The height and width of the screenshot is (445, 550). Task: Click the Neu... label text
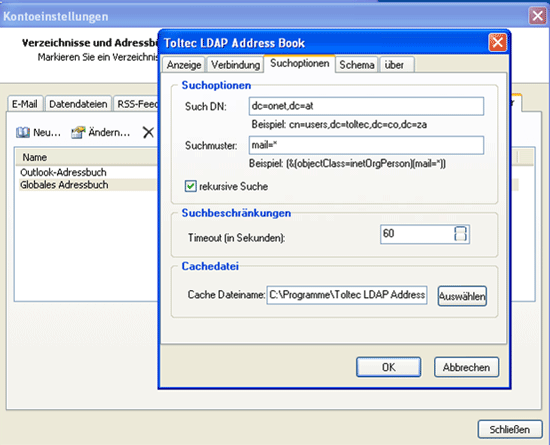(47, 133)
